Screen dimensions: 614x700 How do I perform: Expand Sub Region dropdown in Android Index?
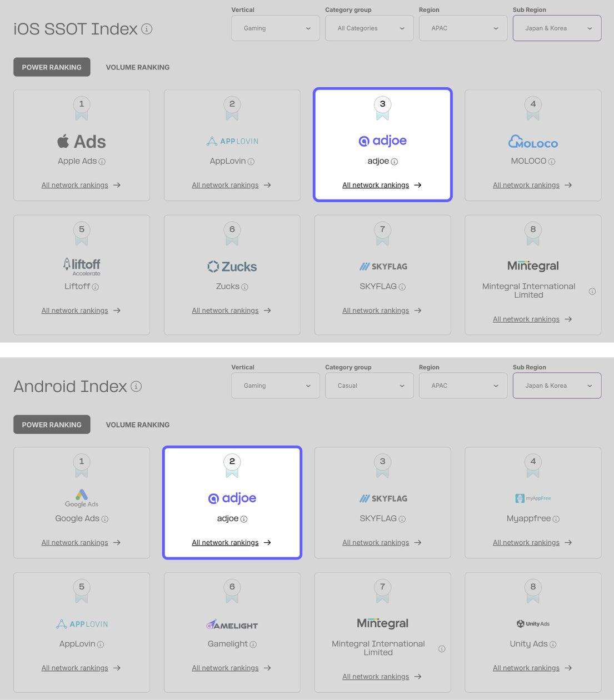pyautogui.click(x=557, y=386)
